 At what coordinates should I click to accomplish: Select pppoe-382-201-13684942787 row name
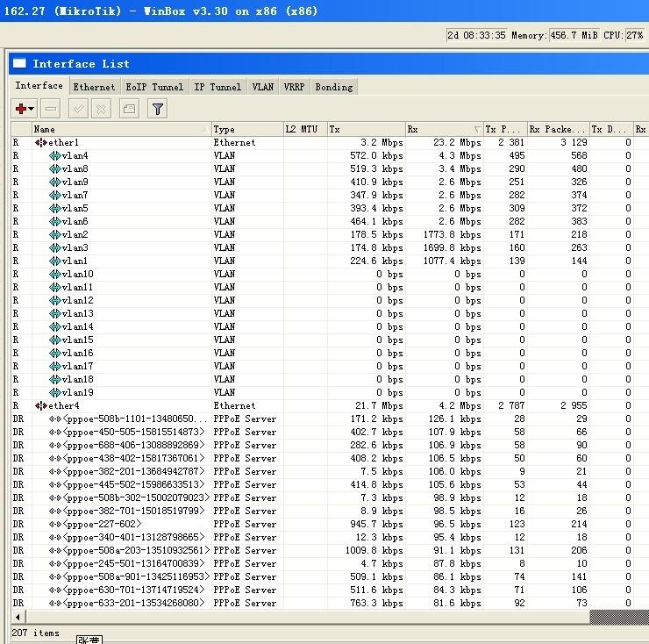click(x=133, y=472)
